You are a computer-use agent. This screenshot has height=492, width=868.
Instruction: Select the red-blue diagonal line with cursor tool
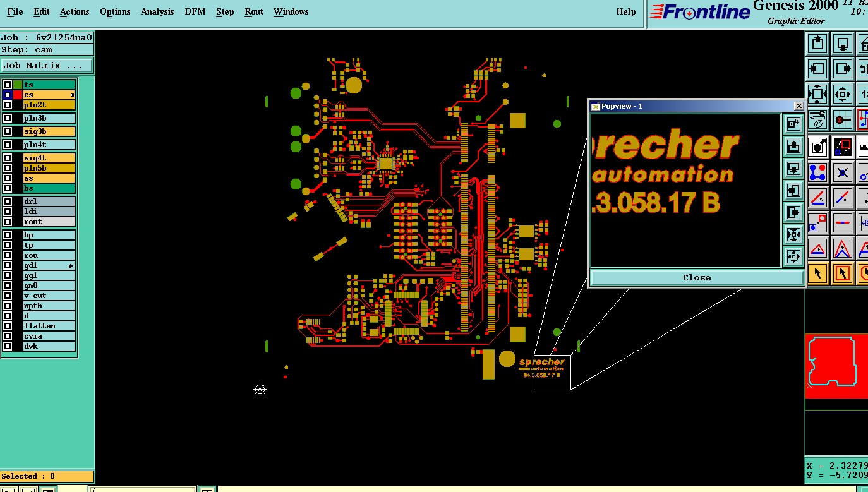817,198
